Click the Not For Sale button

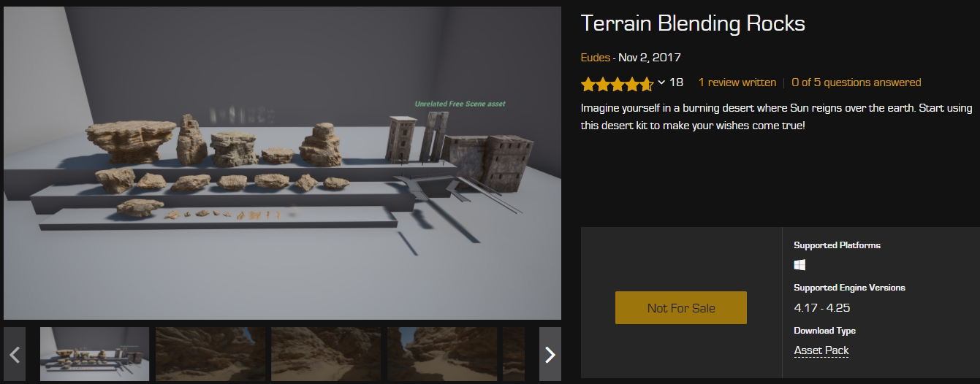681,308
